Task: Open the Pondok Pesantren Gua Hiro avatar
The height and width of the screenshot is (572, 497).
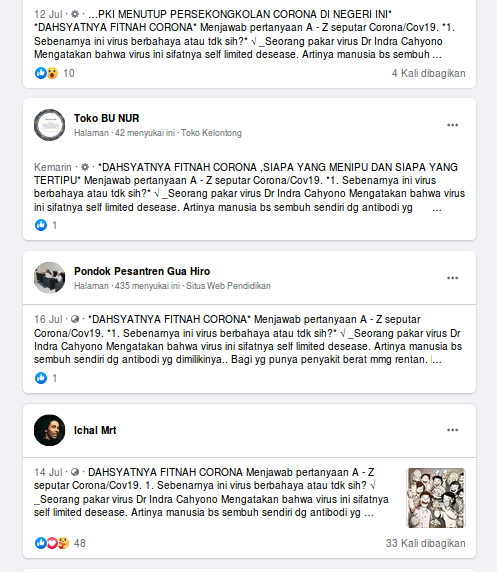Action: coord(50,278)
